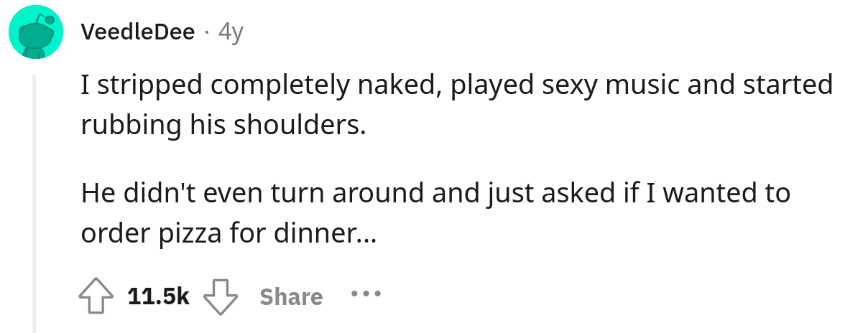Open the 4y timestamp permalink
The image size is (868, 333).
click(x=231, y=33)
